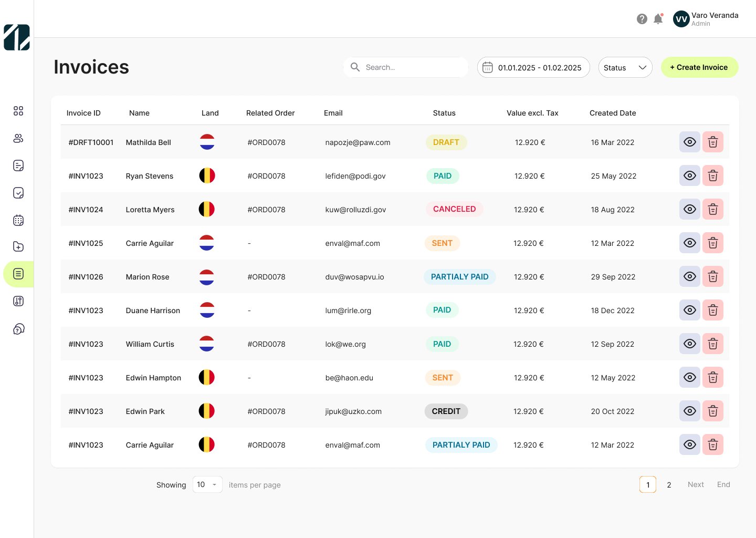Click the Next pagination link
Image resolution: width=756 pixels, height=538 pixels.
696,484
